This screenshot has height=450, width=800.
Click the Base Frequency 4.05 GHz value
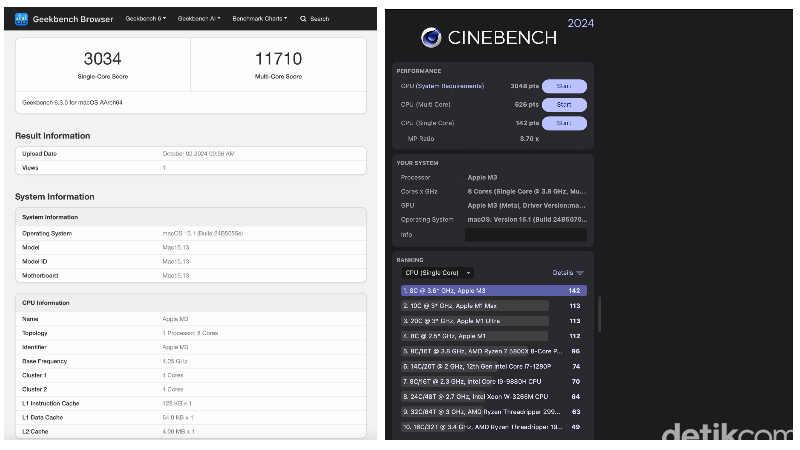(175, 361)
